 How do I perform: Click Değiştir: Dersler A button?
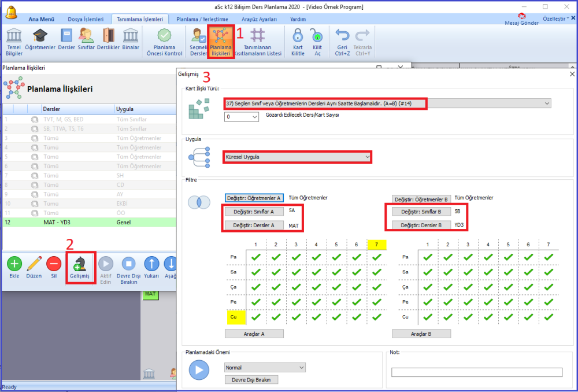click(x=254, y=225)
